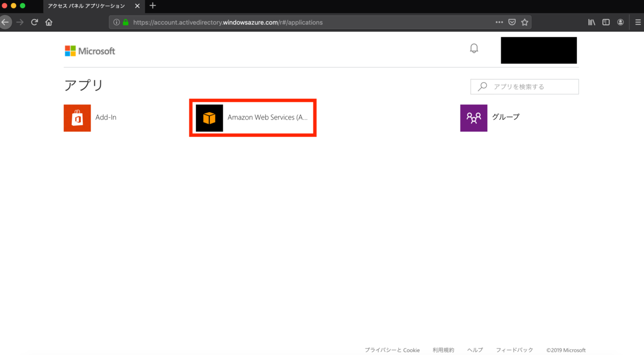Open the グループ purple groups icon
644x355 pixels.
[474, 118]
